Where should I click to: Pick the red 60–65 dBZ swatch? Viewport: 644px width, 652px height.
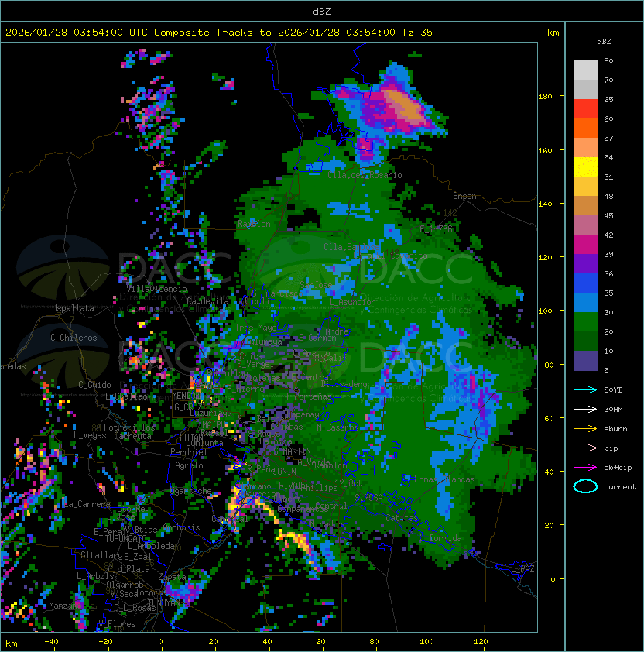pos(585,109)
